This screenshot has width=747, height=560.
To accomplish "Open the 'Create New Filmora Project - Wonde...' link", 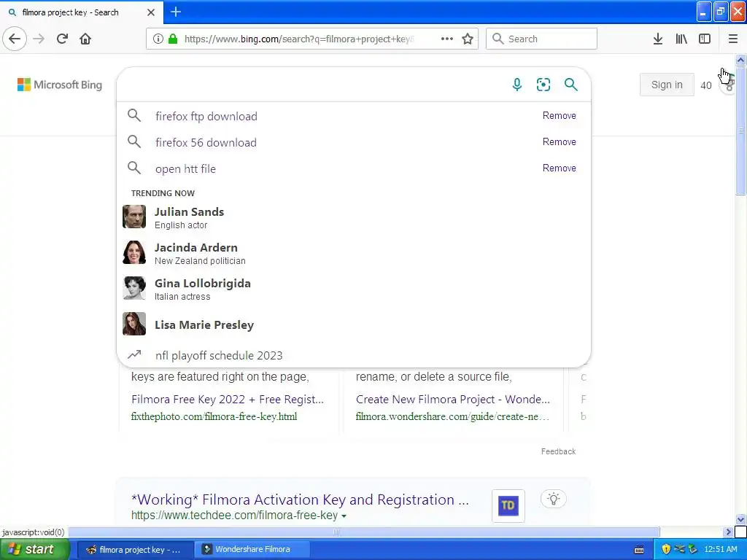I will (452, 399).
